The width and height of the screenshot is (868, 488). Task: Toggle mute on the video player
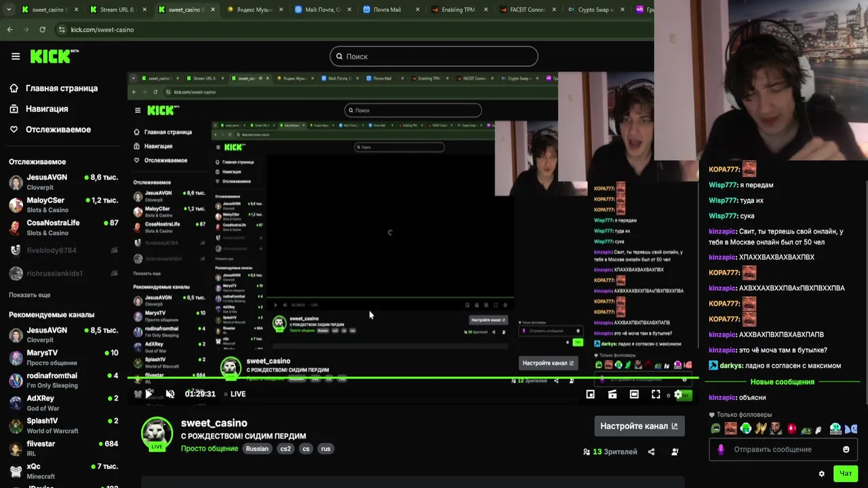pyautogui.click(x=170, y=394)
